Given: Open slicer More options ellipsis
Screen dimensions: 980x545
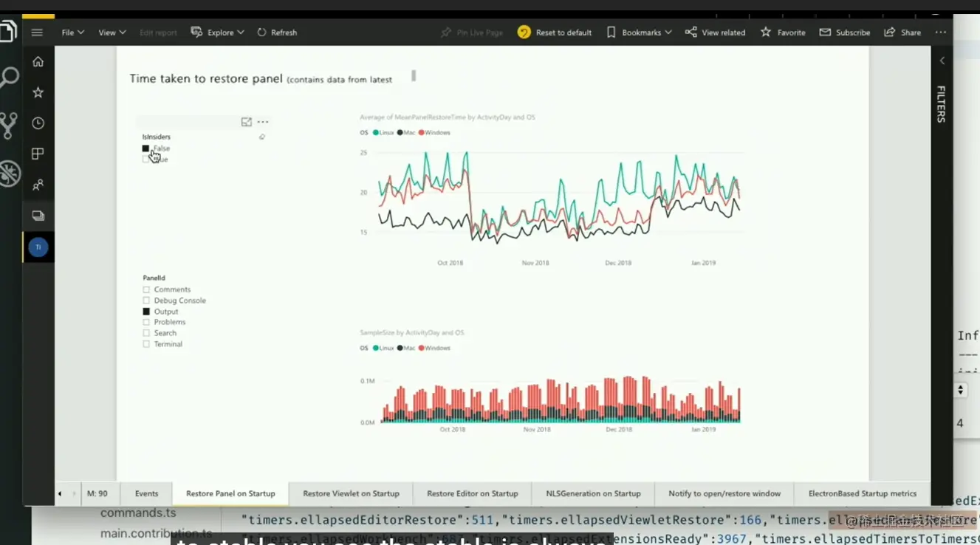Looking at the screenshot, I should point(263,122).
